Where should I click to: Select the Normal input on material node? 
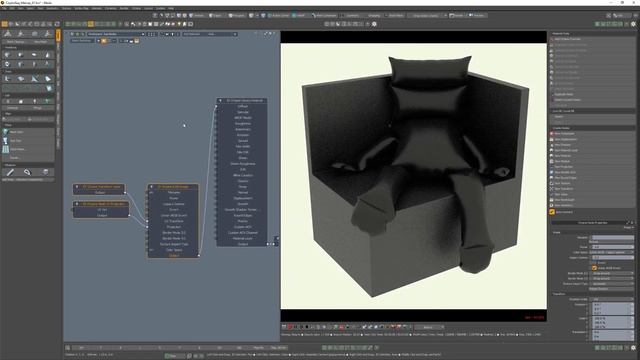click(x=242, y=192)
